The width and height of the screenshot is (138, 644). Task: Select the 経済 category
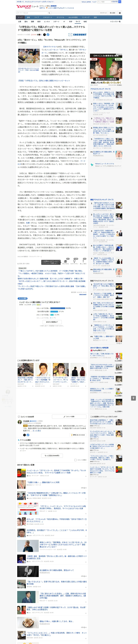pos(39,21)
